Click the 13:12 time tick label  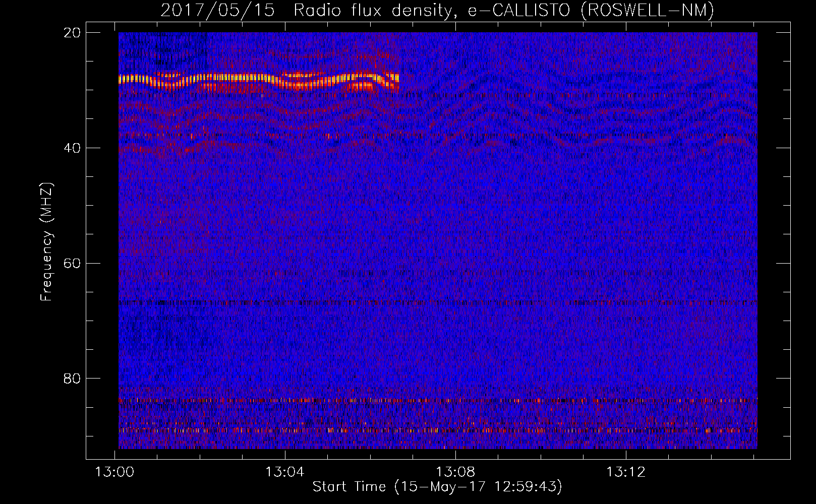point(626,472)
